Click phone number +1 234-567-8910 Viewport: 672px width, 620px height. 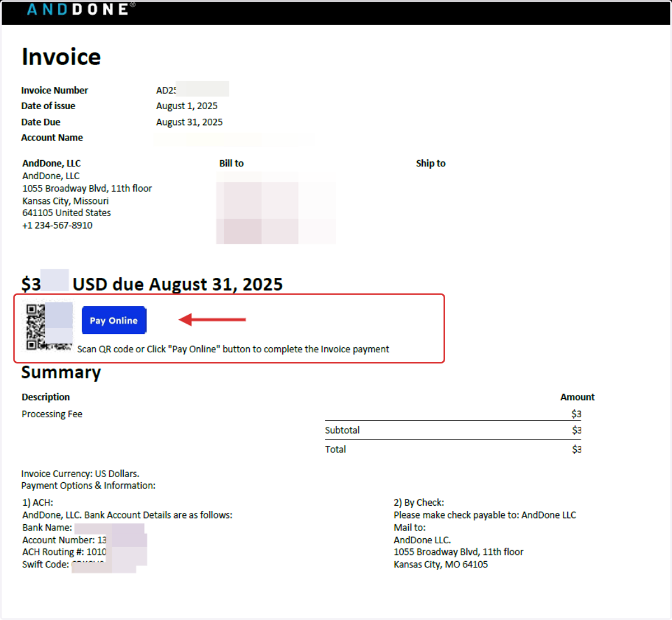click(x=57, y=225)
